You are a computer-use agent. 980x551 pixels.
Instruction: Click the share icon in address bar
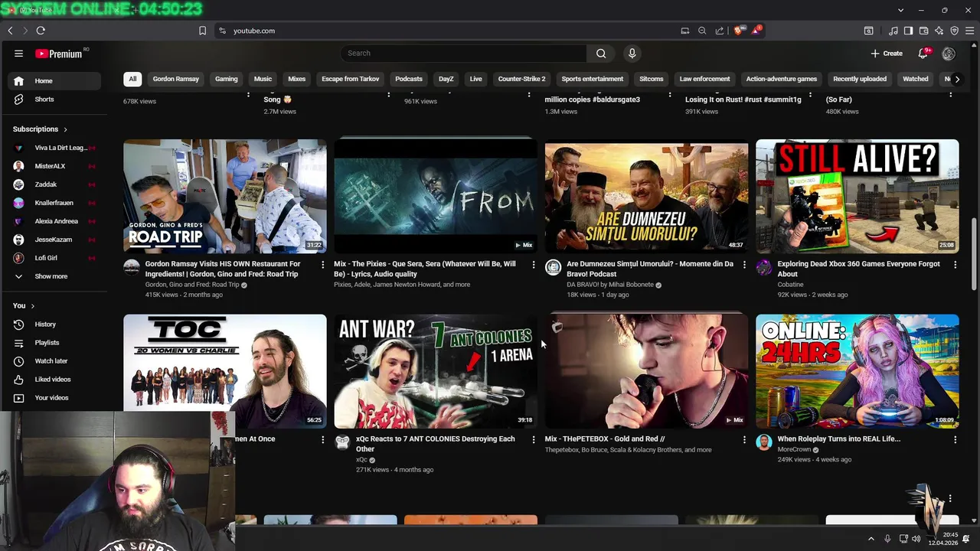click(720, 31)
